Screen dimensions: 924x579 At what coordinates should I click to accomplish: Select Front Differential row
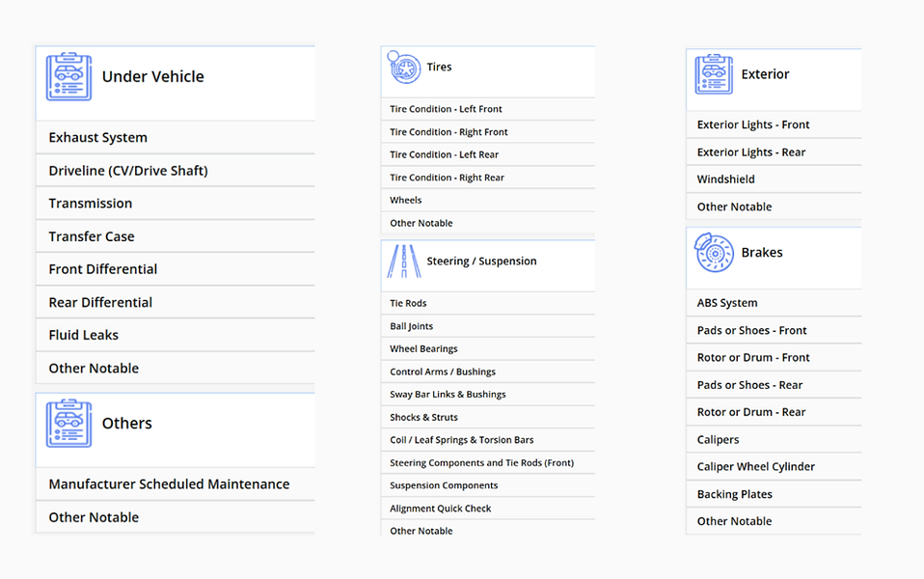[x=175, y=269]
